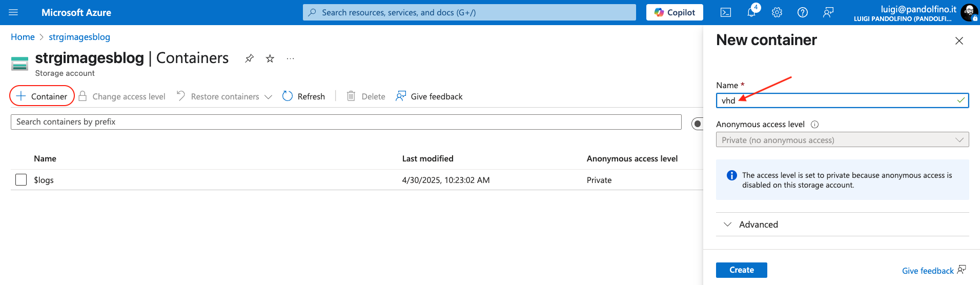The image size is (980, 285).
Task: Open portal settings gear
Action: 777,12
